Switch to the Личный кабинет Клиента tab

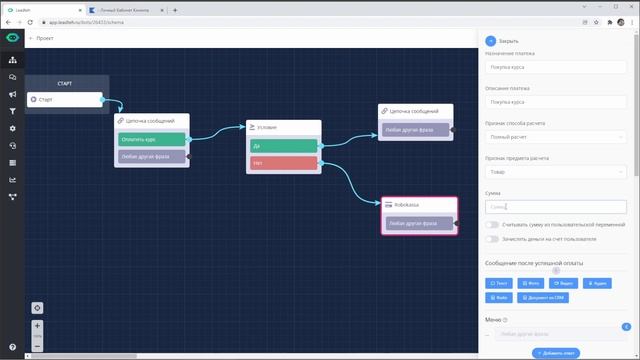tap(126, 10)
